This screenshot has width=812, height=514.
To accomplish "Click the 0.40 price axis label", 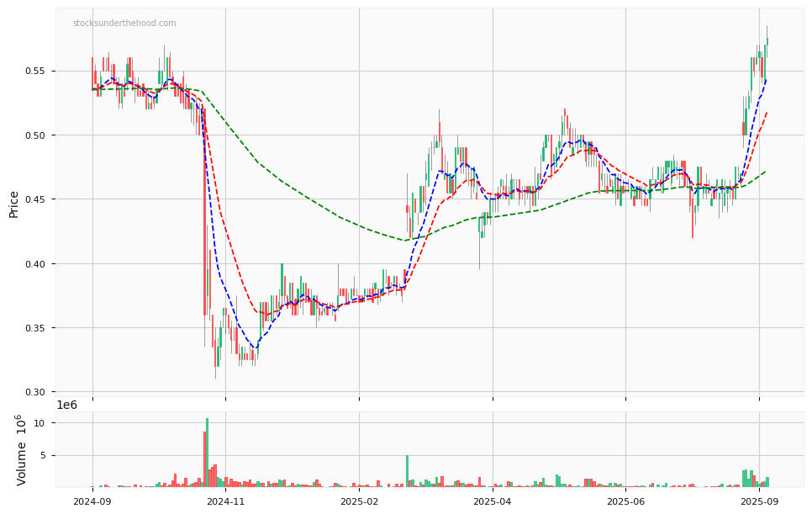I will click(34, 264).
